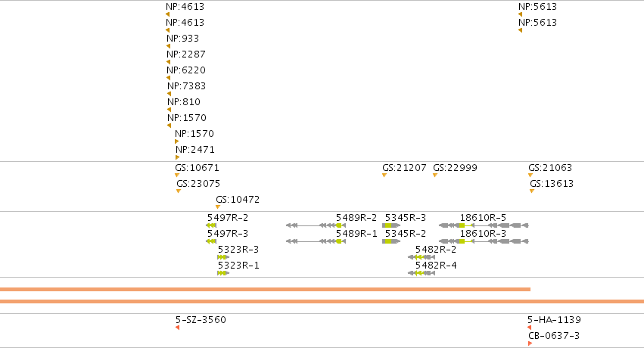This screenshot has width=644, height=348.
Task: Click the shorter orange bar ending near 5-HA-1139
Action: tap(265, 289)
